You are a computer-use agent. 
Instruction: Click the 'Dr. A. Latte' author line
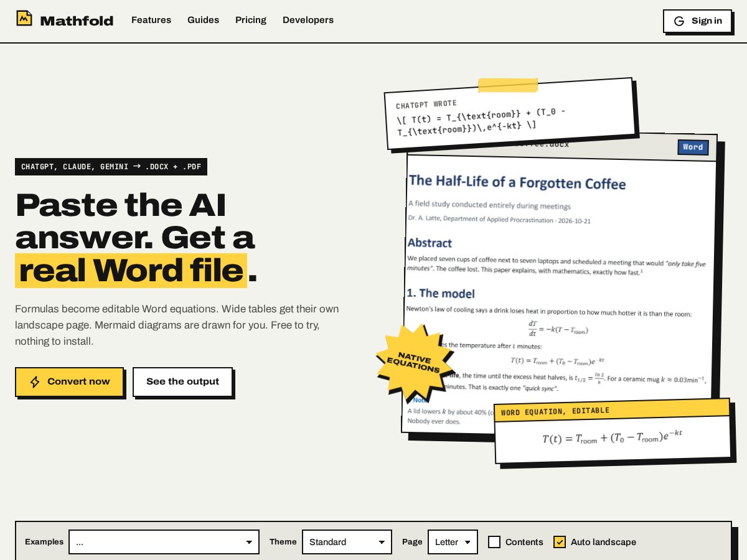tap(499, 220)
